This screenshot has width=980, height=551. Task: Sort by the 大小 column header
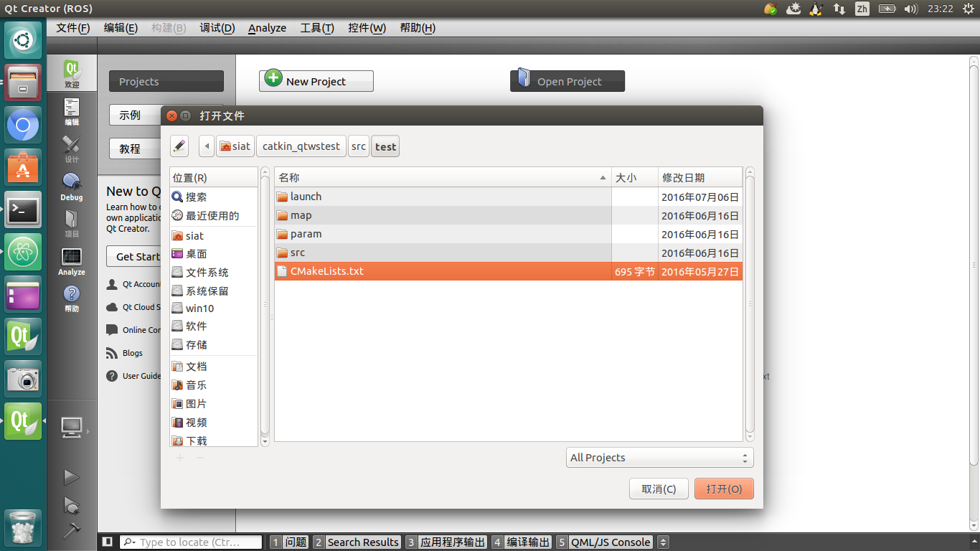click(635, 177)
